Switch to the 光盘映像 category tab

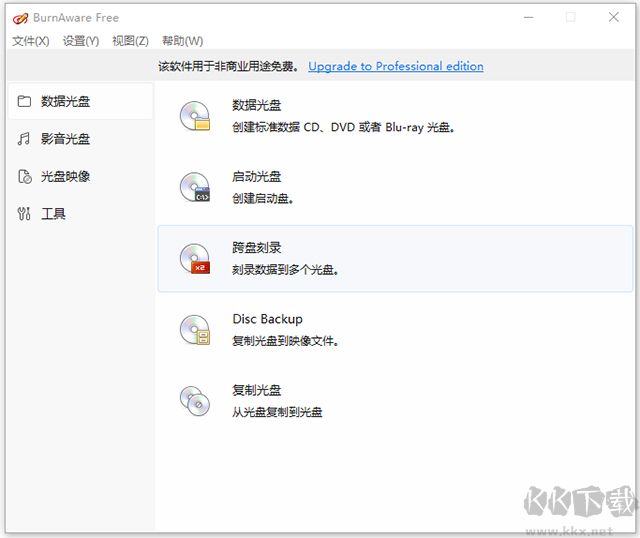66,177
